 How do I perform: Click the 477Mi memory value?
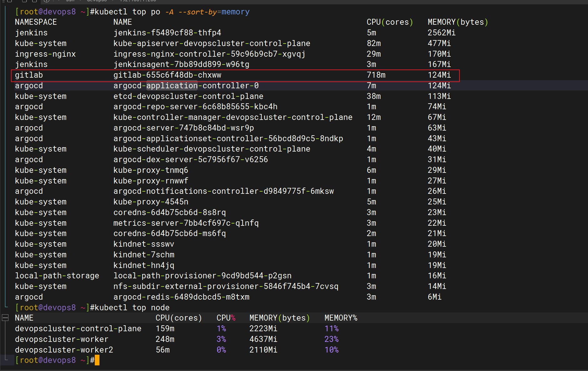point(439,44)
